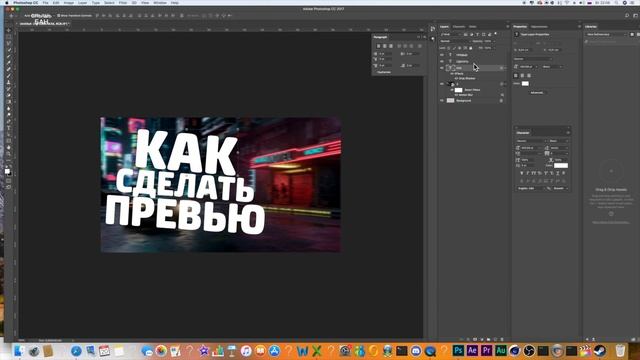This screenshot has height=360, width=640.
Task: Select the Clone Stamp tool
Action: point(9,82)
